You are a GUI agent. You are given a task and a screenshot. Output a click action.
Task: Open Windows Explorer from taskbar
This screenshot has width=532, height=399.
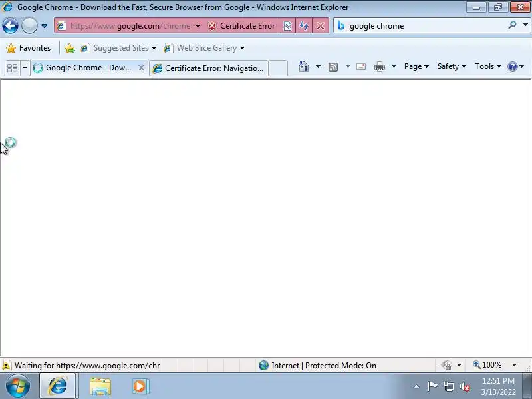tap(100, 387)
